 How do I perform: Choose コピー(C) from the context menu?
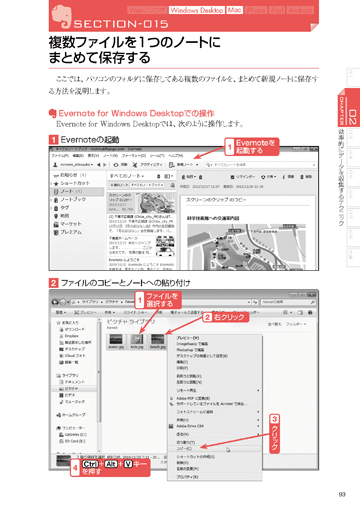[x=184, y=449]
